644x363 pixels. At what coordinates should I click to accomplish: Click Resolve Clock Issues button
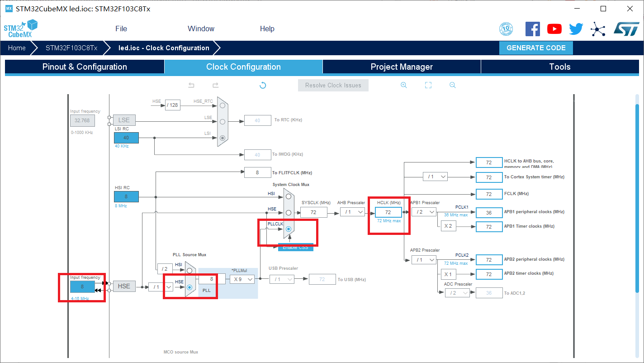point(333,85)
